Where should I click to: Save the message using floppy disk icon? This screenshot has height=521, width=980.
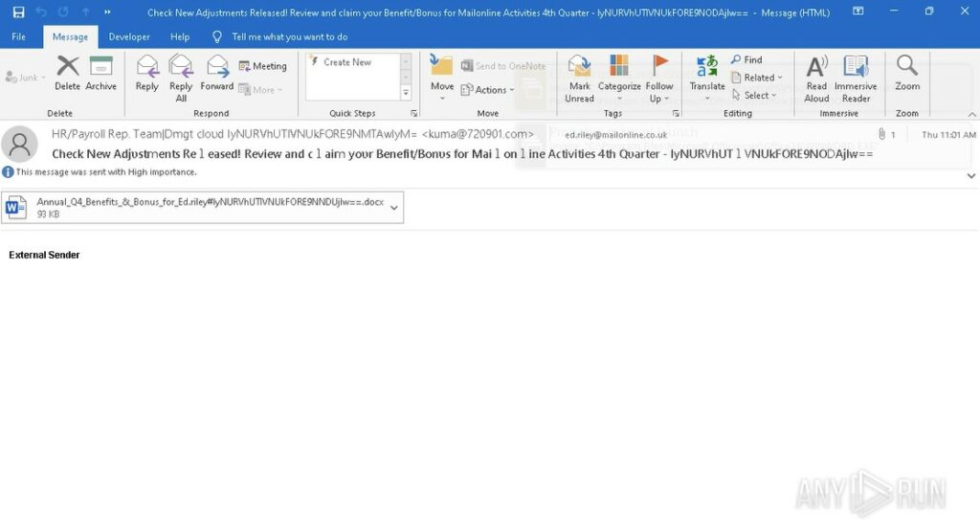tap(18, 11)
